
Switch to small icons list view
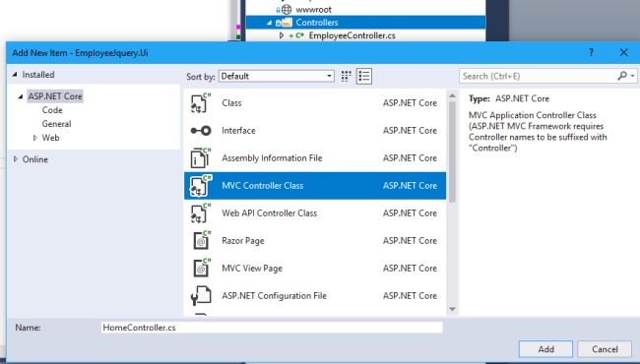[364, 76]
